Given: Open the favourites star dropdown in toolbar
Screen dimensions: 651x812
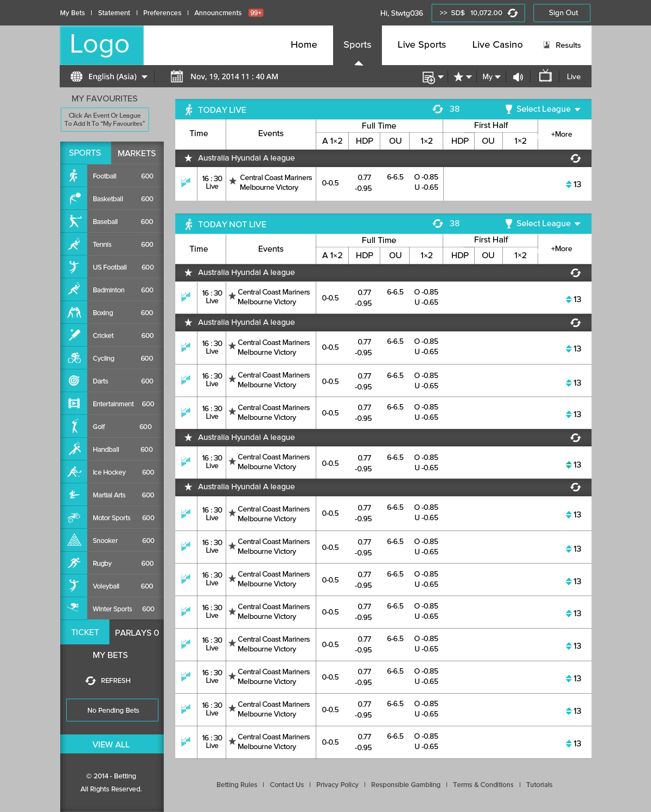Looking at the screenshot, I should 463,76.
